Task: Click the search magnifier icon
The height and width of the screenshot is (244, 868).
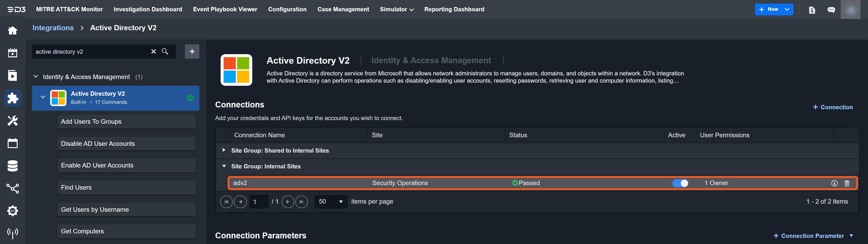Action: pos(165,51)
